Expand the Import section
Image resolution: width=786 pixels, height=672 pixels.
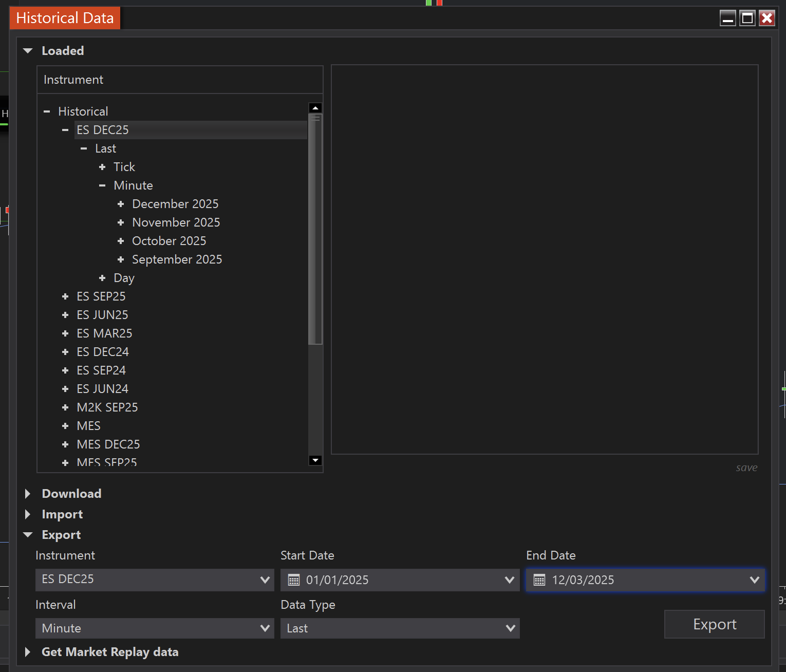[x=28, y=514]
